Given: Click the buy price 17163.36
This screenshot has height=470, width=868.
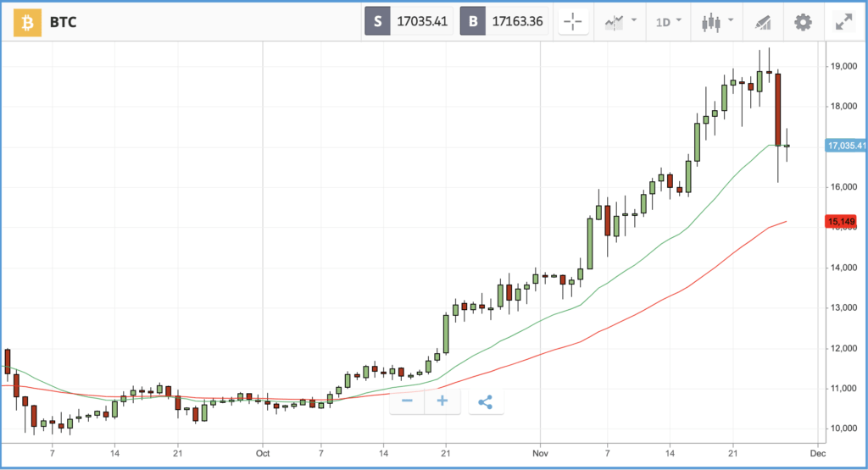Looking at the screenshot, I should pos(518,21).
